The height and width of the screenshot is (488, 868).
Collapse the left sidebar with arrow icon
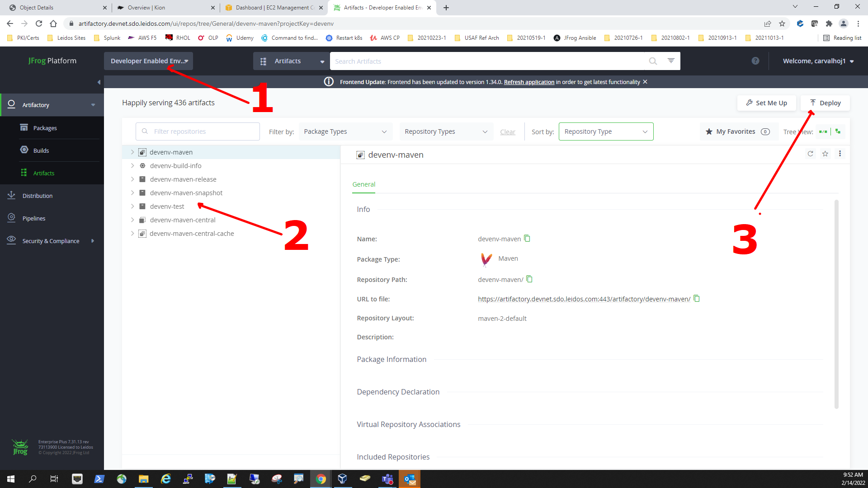click(99, 82)
